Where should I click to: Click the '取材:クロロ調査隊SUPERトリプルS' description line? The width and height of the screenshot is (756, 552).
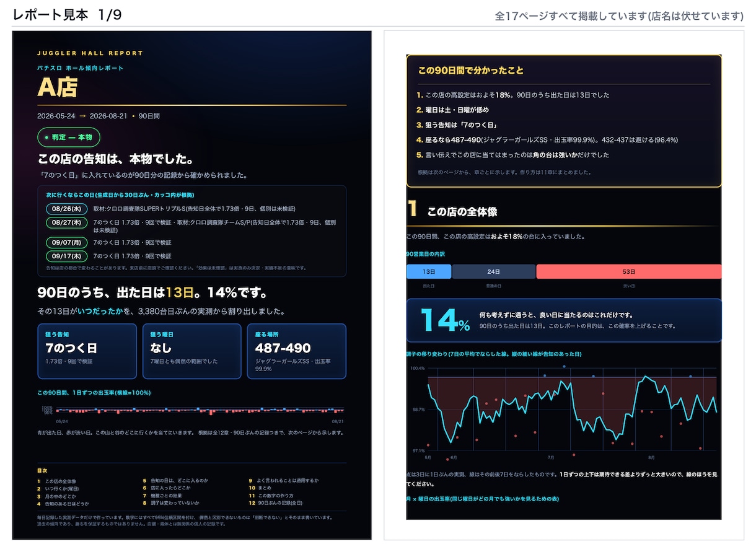point(194,209)
